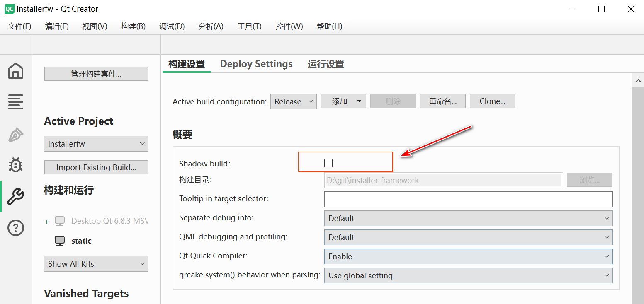
Task: Click the Import Existing Build... button
Action: point(96,167)
